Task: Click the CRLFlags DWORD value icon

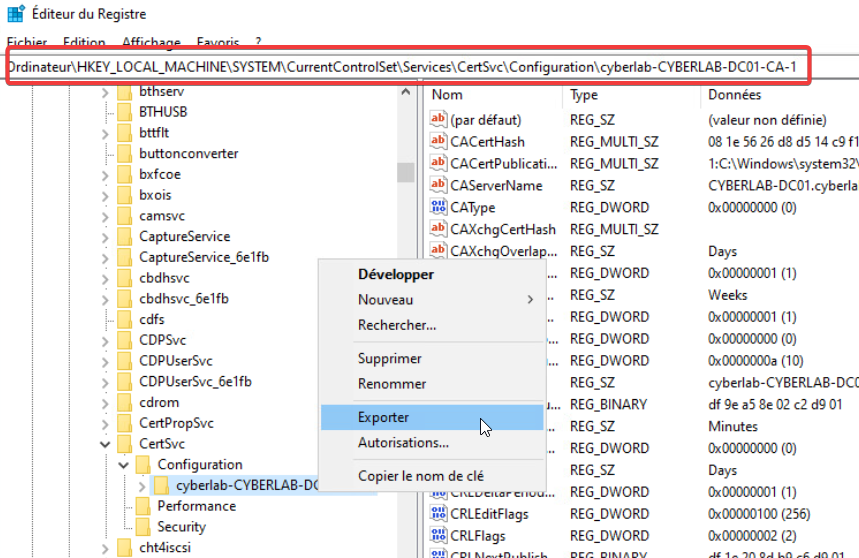Action: 437,536
